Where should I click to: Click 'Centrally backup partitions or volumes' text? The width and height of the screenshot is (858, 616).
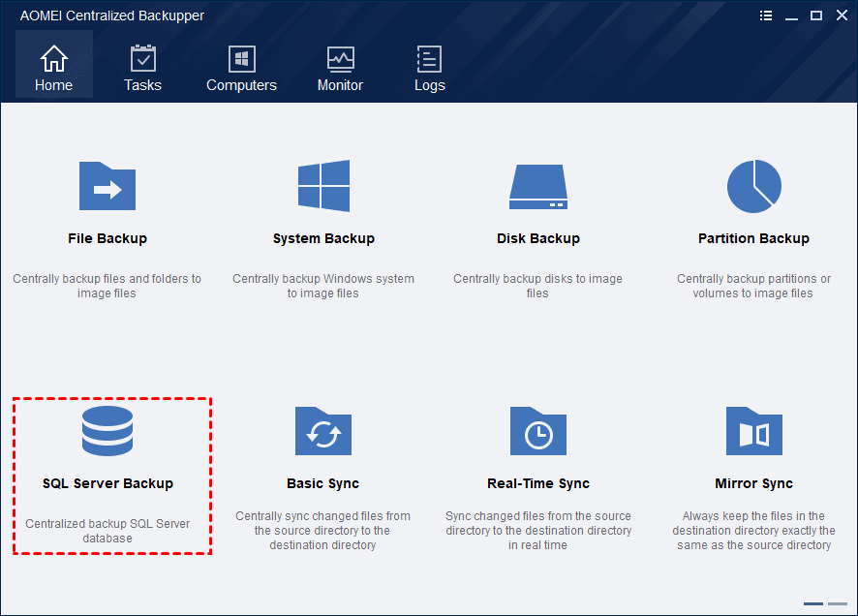click(x=753, y=286)
